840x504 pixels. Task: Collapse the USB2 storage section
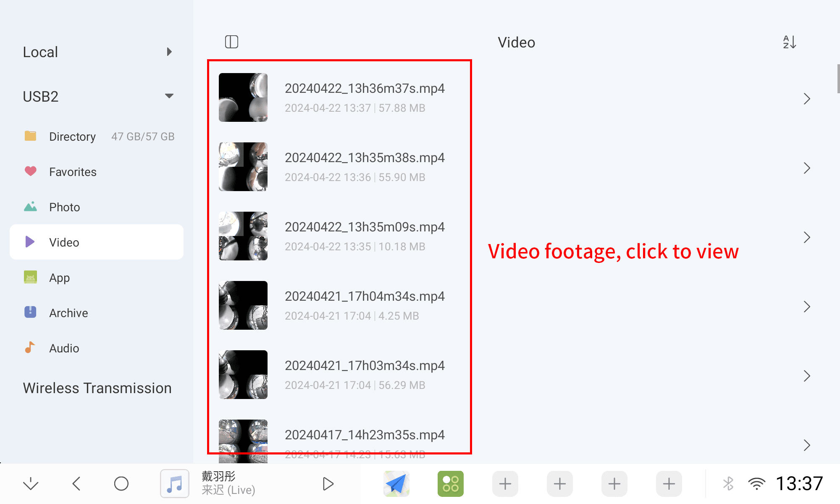click(169, 96)
